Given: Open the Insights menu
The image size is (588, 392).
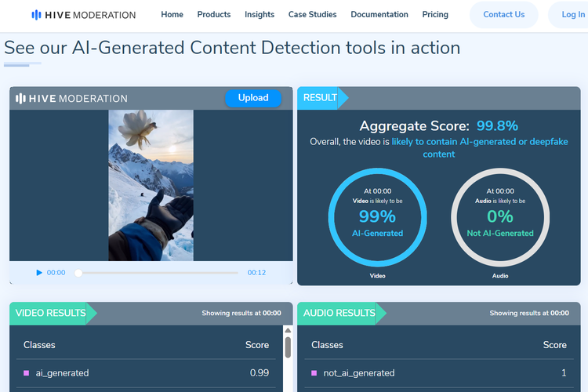Looking at the screenshot, I should click(x=260, y=15).
